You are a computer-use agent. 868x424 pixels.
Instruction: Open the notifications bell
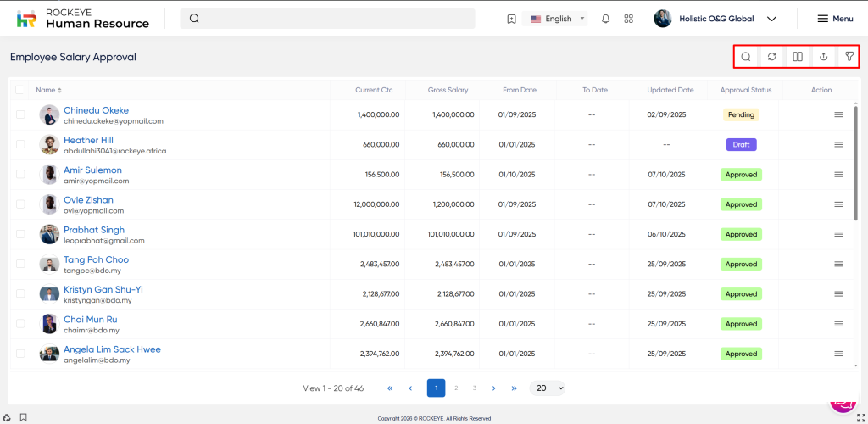(x=605, y=19)
